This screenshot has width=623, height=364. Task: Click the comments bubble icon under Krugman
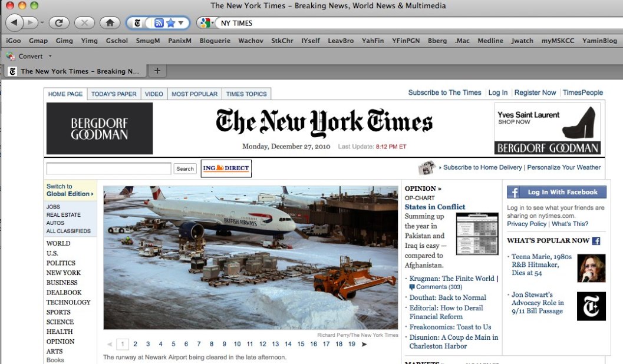[x=412, y=287]
